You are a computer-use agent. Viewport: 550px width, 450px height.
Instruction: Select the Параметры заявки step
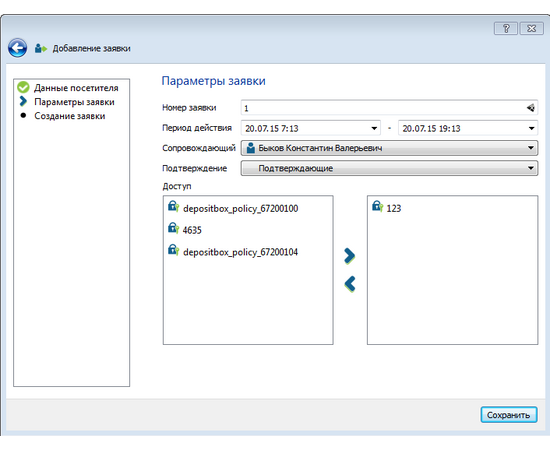click(x=74, y=102)
